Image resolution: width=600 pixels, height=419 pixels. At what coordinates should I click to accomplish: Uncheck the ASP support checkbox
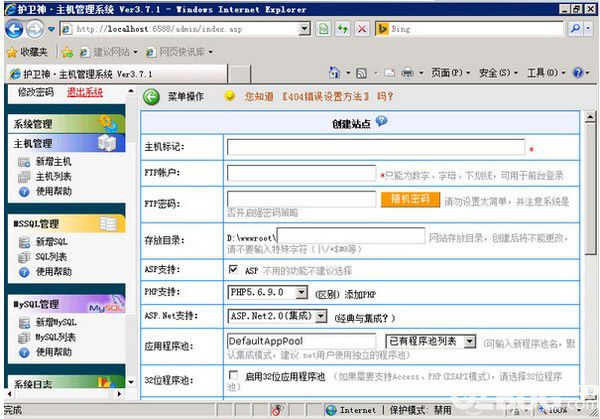(233, 269)
